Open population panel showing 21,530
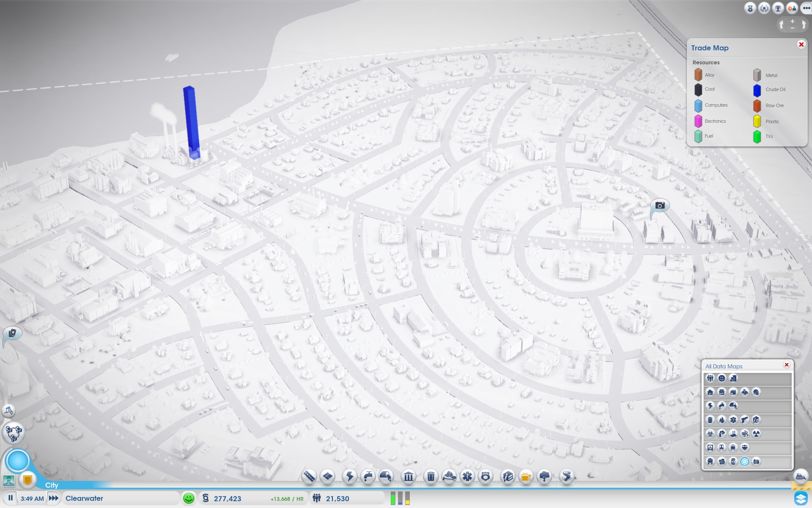Image resolution: width=812 pixels, height=508 pixels. click(347, 498)
